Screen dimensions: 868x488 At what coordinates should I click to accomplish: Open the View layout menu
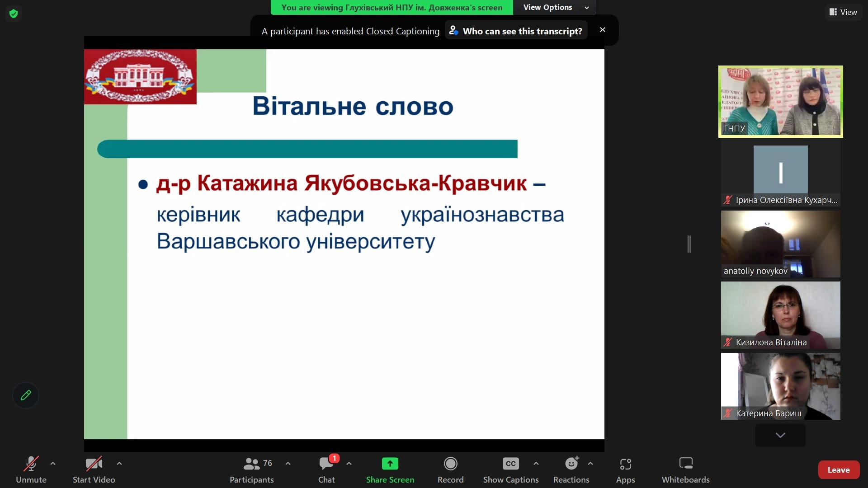tap(843, 12)
